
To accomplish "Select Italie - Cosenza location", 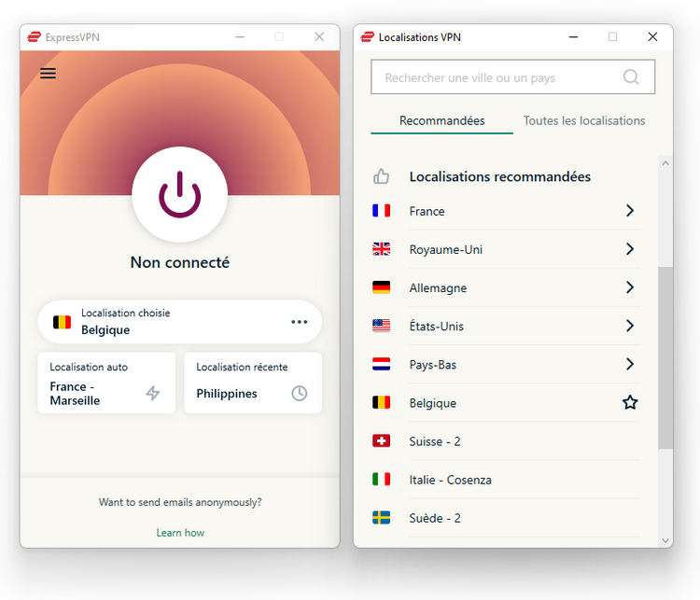I will (x=506, y=480).
